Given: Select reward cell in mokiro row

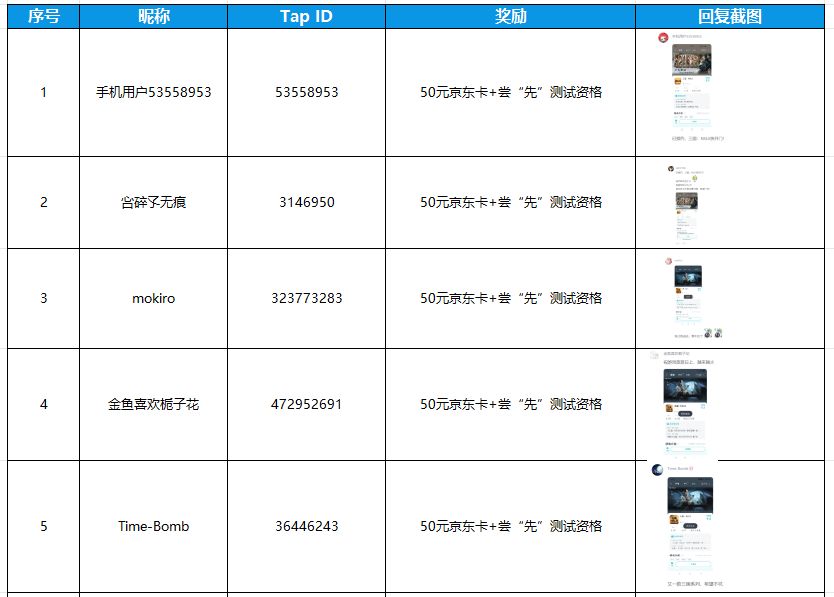Looking at the screenshot, I should click(x=511, y=298).
